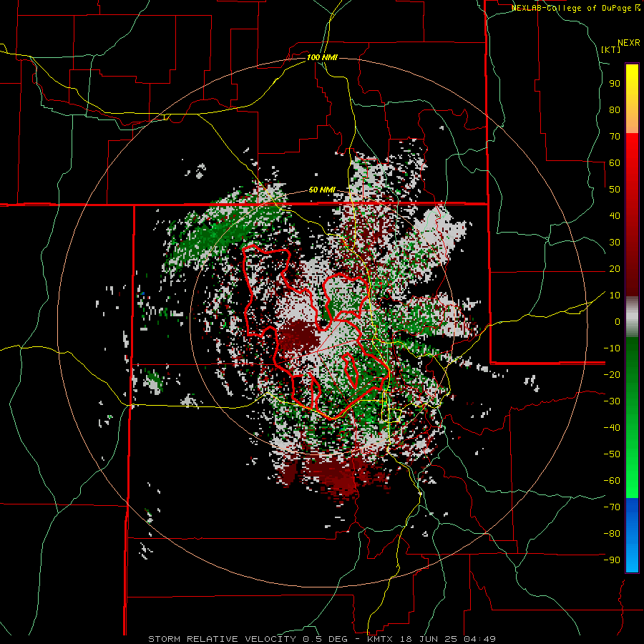This screenshot has width=644, height=644.
Task: Click the -90 value on velocity scale
Action: click(612, 560)
